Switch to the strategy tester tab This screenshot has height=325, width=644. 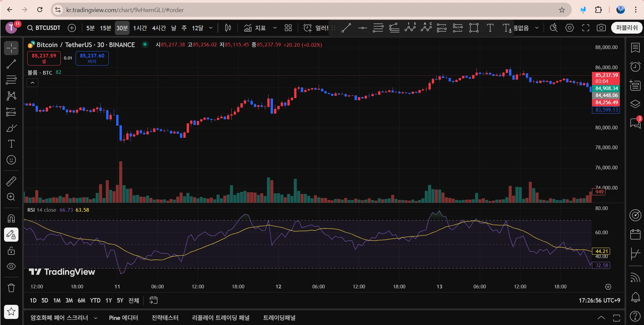(x=165, y=318)
